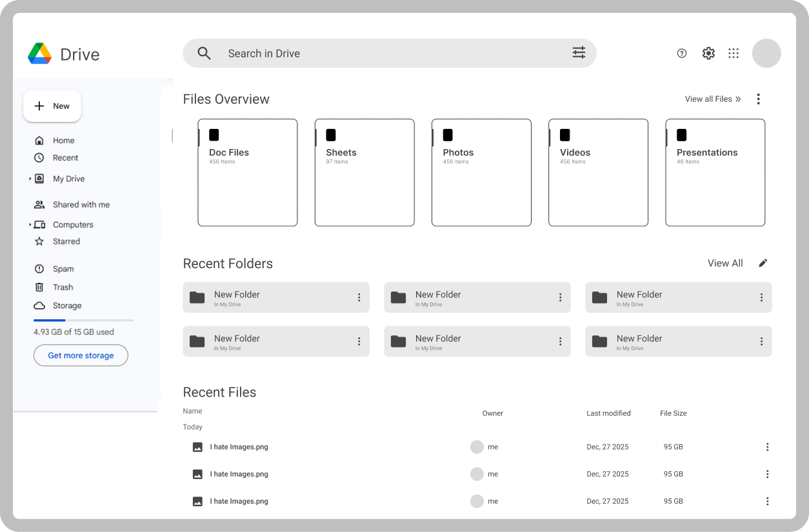Open the Help question mark icon
This screenshot has height=532, width=809.
tap(682, 54)
